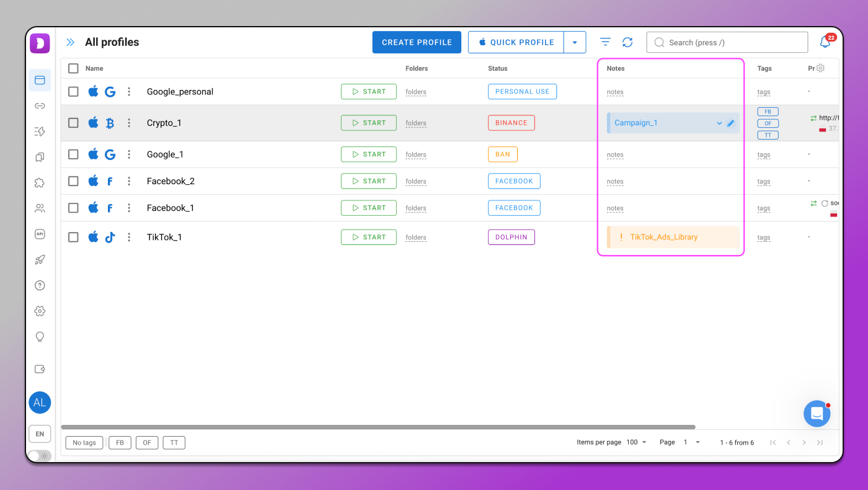Select the No tags filter

coord(84,443)
